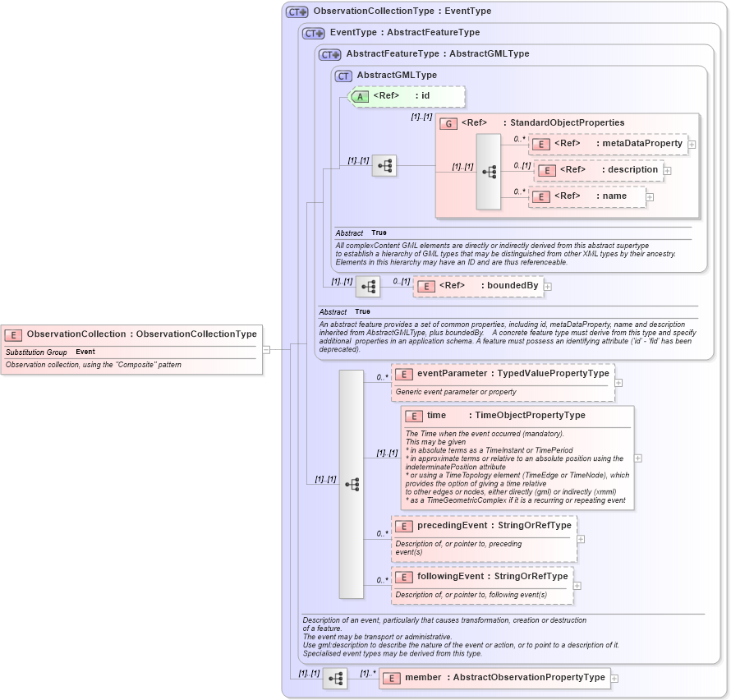Click the E icon of the time element
Viewport: 731px width, 700px height.
415,416
